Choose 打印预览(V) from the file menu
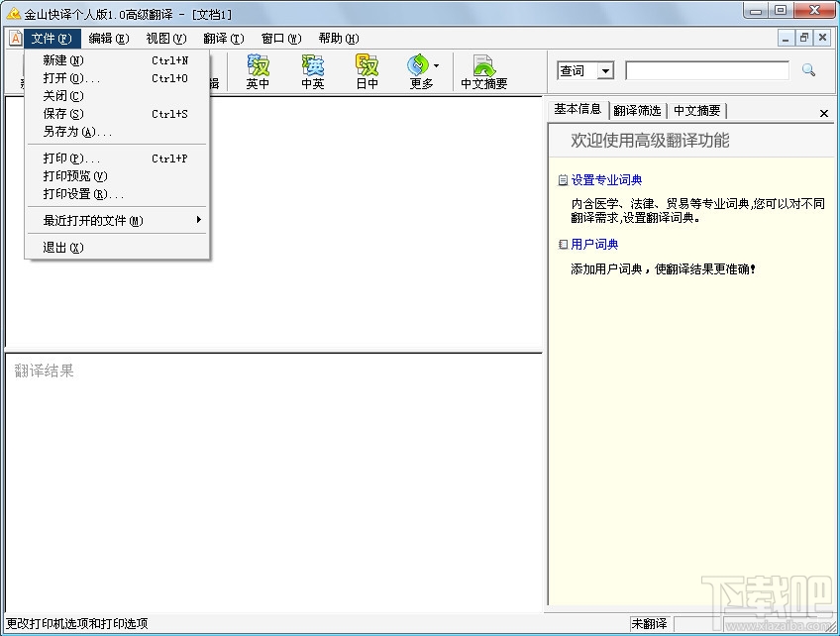840x636 pixels. coord(117,176)
